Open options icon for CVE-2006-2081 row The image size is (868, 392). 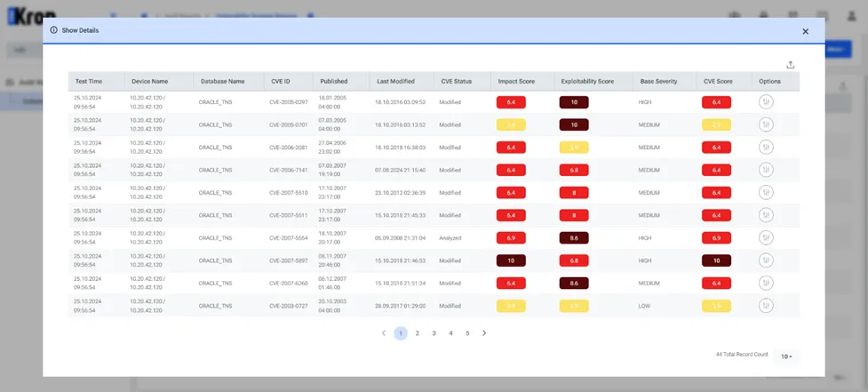(x=766, y=148)
